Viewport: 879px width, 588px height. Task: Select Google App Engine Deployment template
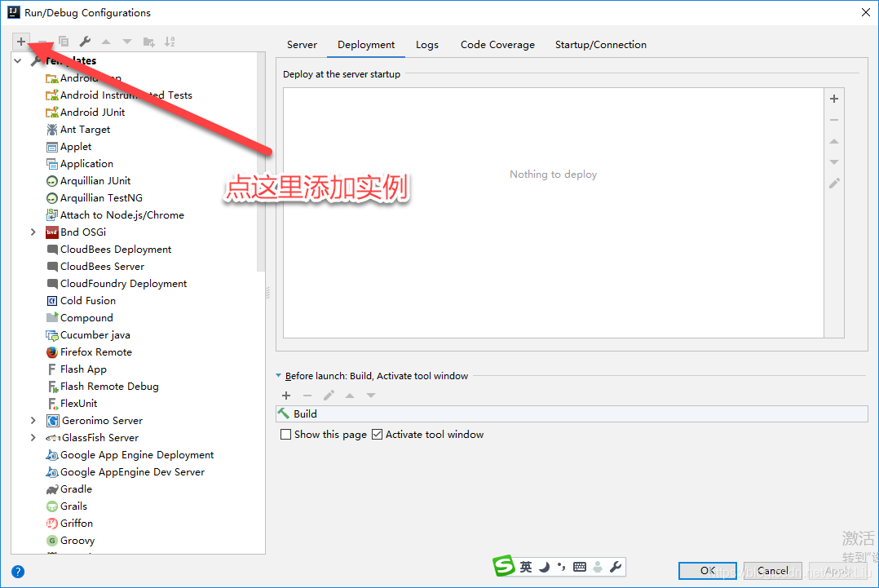(x=130, y=455)
